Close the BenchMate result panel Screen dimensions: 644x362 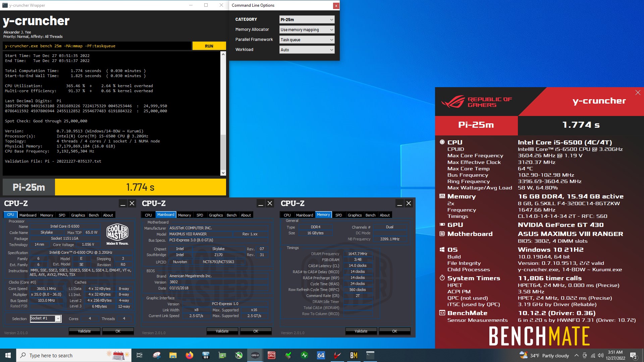point(638,93)
